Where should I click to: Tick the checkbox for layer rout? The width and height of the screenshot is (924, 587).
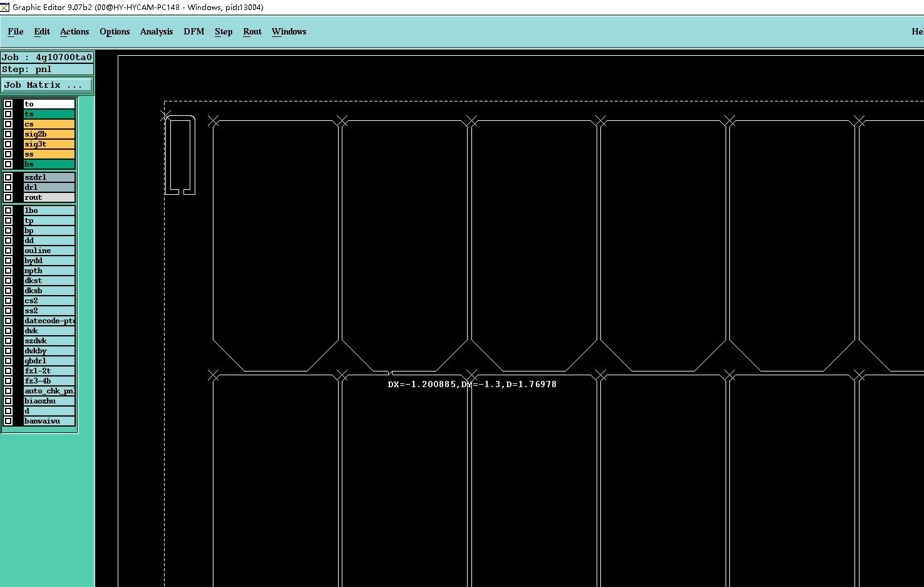tap(8, 197)
